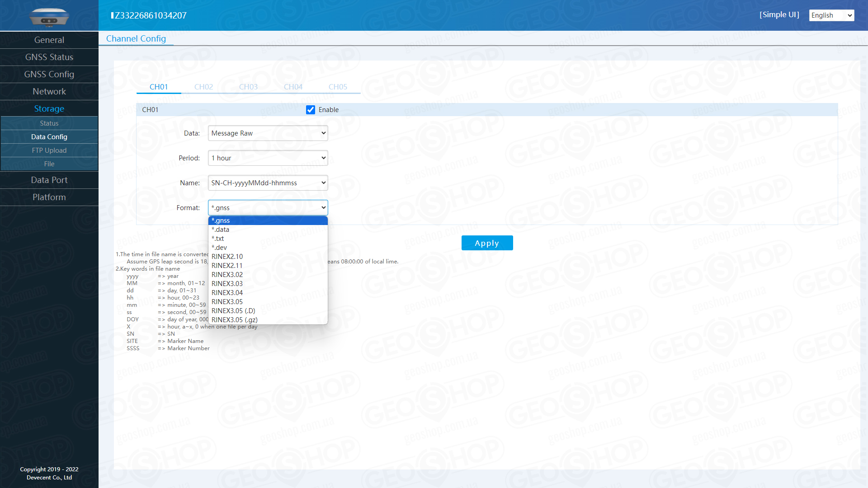Open the GNSS Status sidebar section

click(49, 57)
